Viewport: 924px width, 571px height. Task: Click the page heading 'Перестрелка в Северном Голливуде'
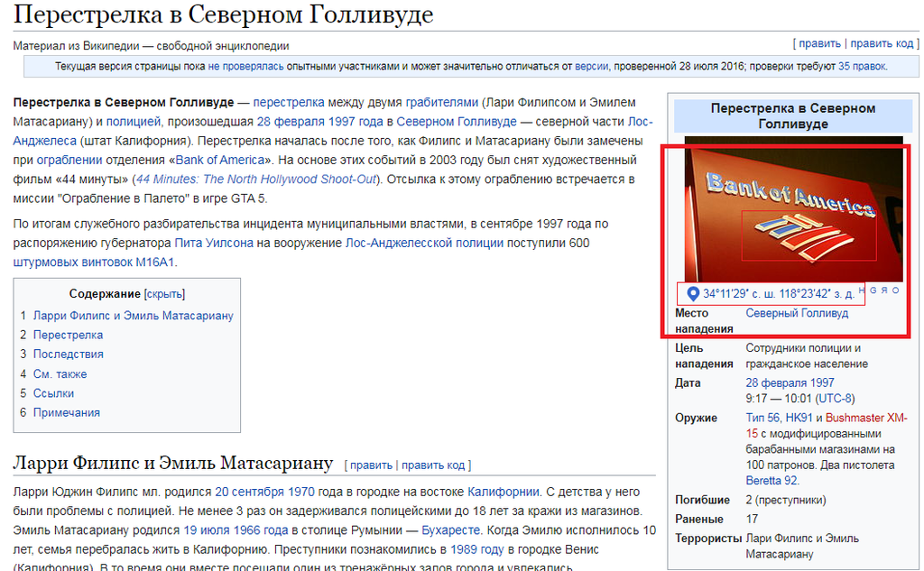(x=224, y=14)
